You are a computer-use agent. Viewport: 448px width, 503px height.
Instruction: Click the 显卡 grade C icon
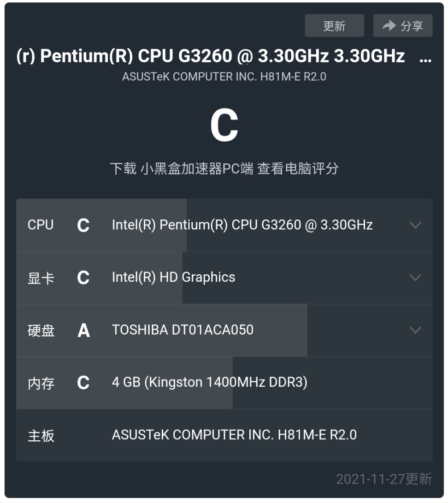(x=83, y=278)
